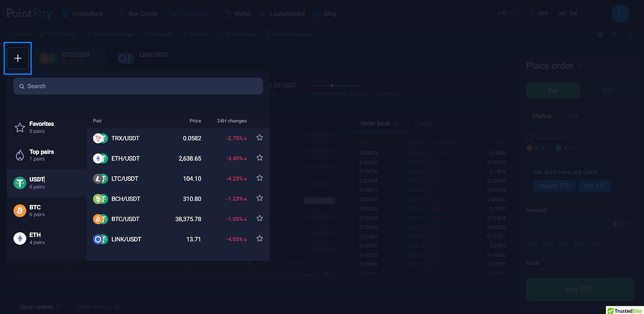Image resolution: width=644 pixels, height=314 pixels.
Task: Open the Launchboard page
Action: [x=282, y=14]
